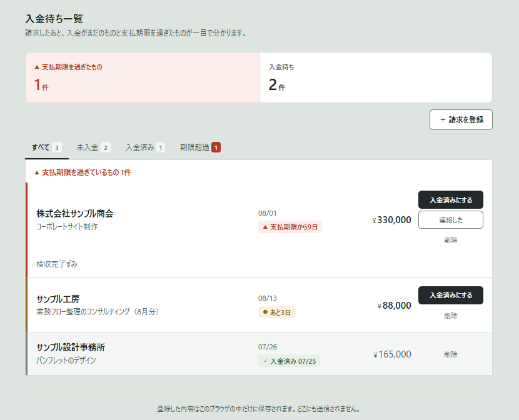Click the count badge 2 on 未入金
The height and width of the screenshot is (420, 519).
106,147
